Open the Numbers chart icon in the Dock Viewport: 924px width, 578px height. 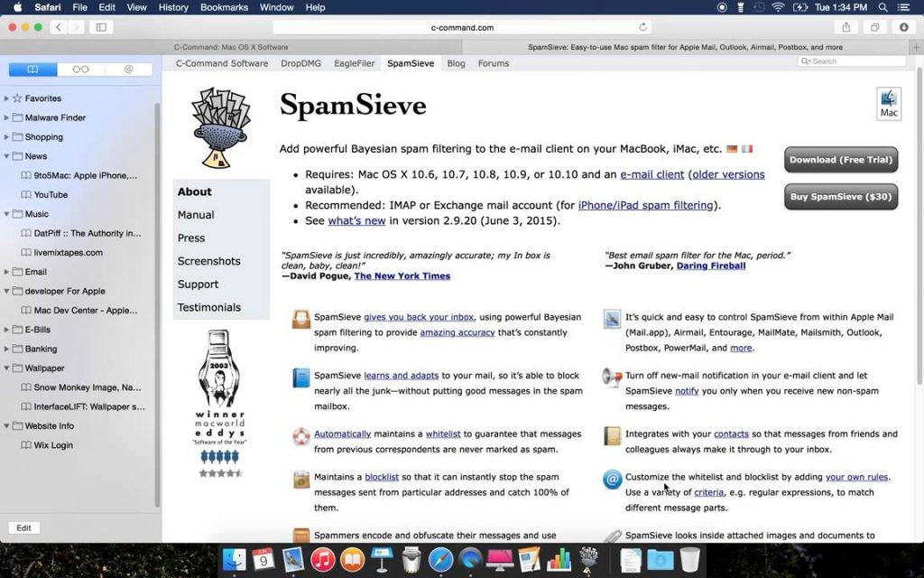point(559,559)
